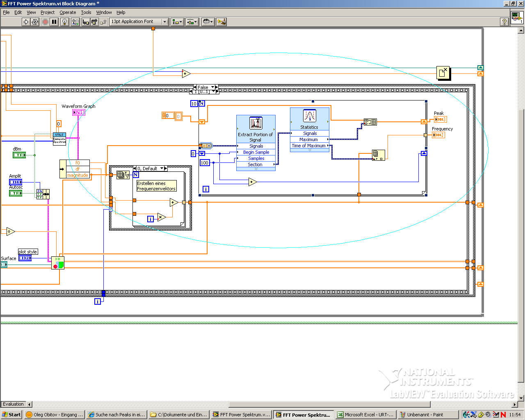Open 'Suche nach Peaks' browser taskbar button
This screenshot has width=525, height=420.
point(117,415)
